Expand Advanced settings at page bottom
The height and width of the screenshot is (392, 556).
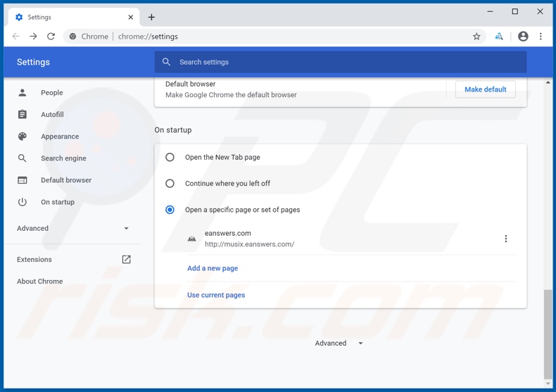tap(339, 343)
